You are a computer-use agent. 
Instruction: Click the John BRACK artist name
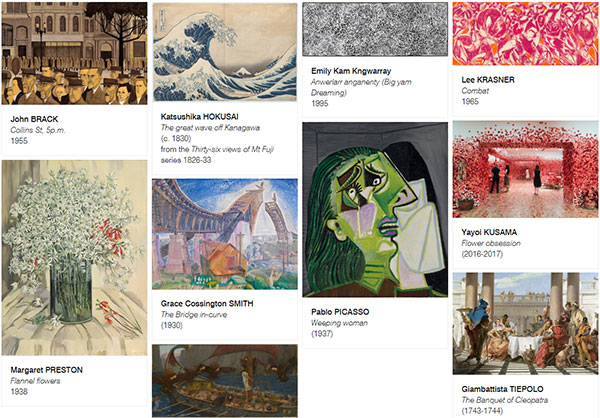coord(34,119)
